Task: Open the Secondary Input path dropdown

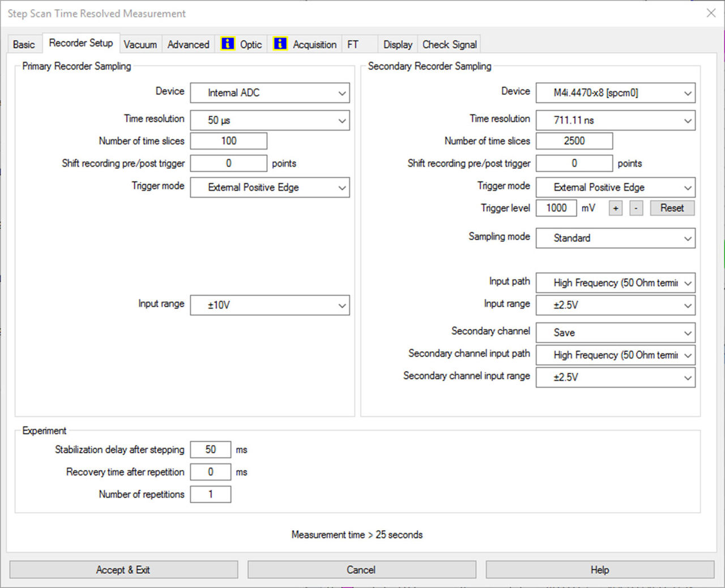Action: click(615, 283)
